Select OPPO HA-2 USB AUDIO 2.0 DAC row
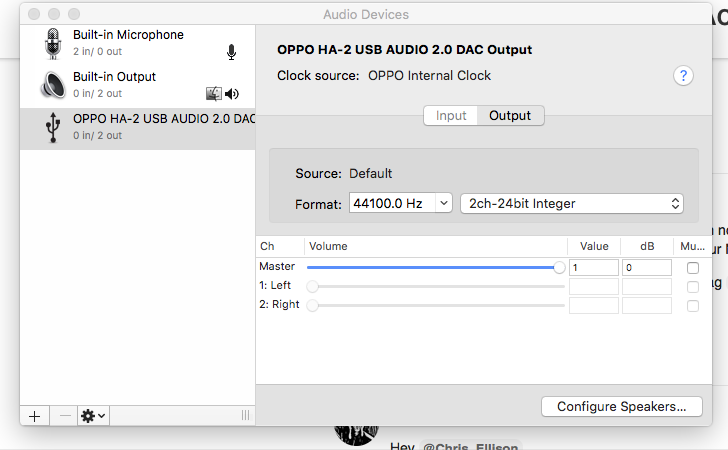728x450 pixels. 137,129
